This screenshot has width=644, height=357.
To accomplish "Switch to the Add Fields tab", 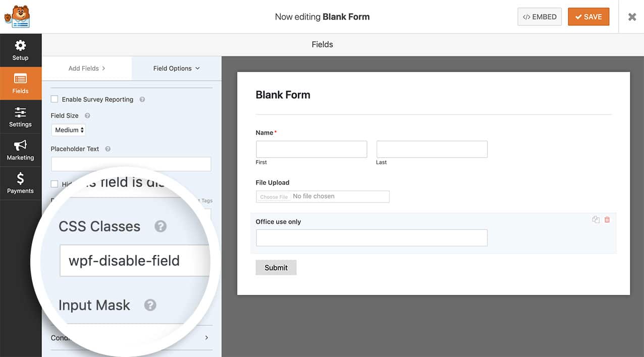I will 87,68.
